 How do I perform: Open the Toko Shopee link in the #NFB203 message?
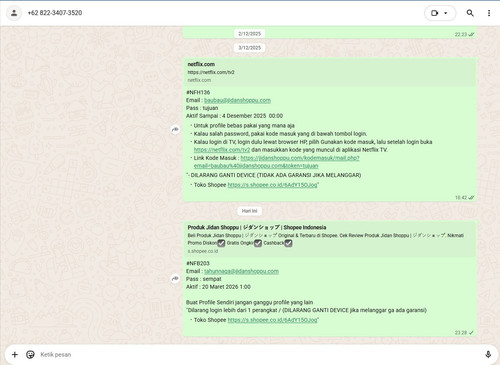click(272, 320)
